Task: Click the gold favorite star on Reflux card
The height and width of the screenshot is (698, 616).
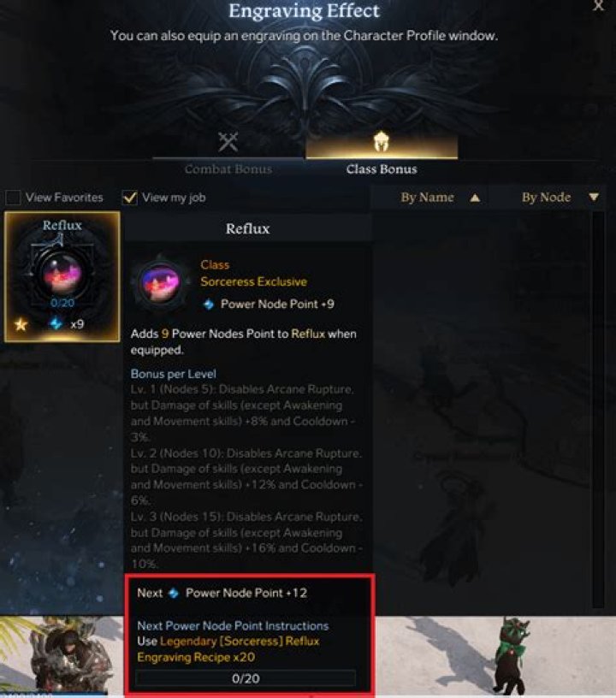Action: point(21,324)
